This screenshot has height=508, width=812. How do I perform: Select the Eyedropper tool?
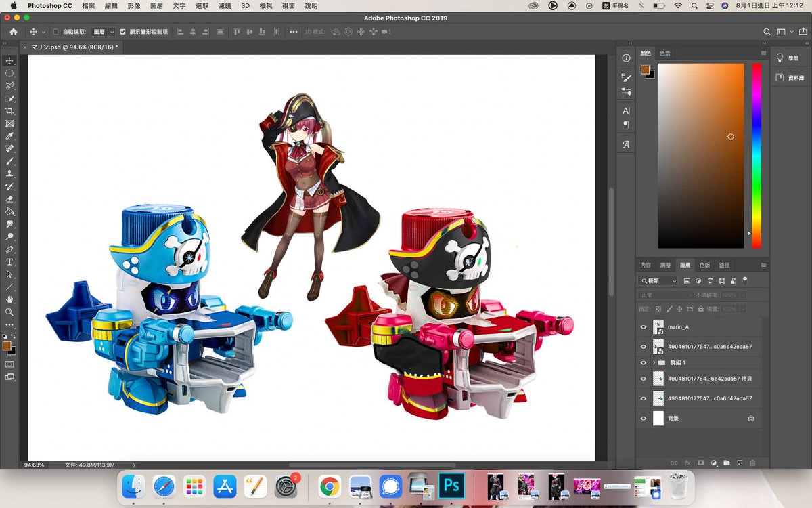9,136
